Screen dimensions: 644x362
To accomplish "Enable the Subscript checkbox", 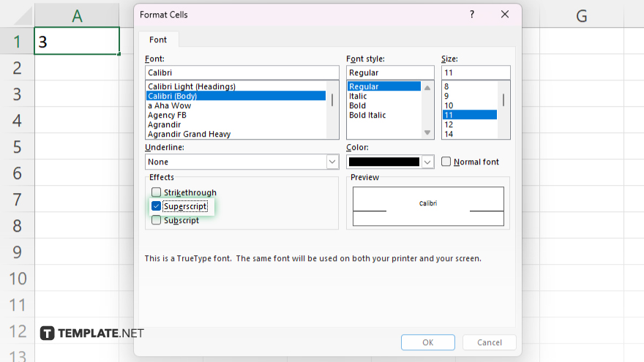I will (156, 220).
